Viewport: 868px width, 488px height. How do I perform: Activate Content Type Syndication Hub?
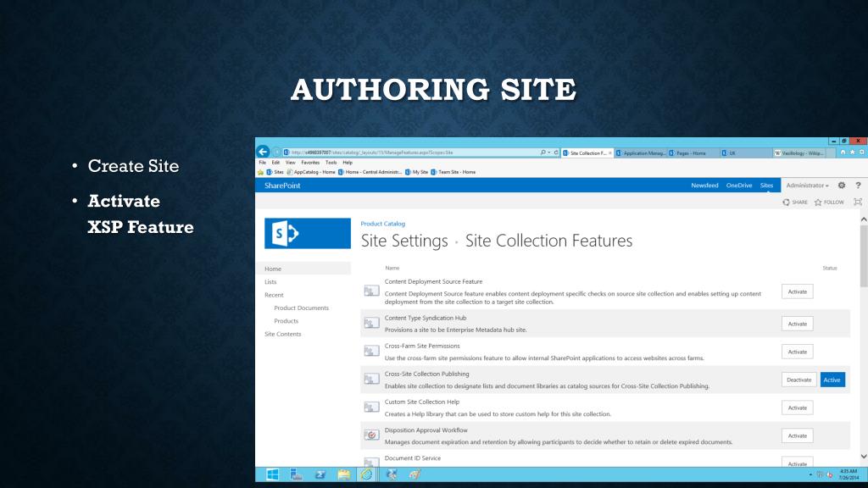pos(797,324)
